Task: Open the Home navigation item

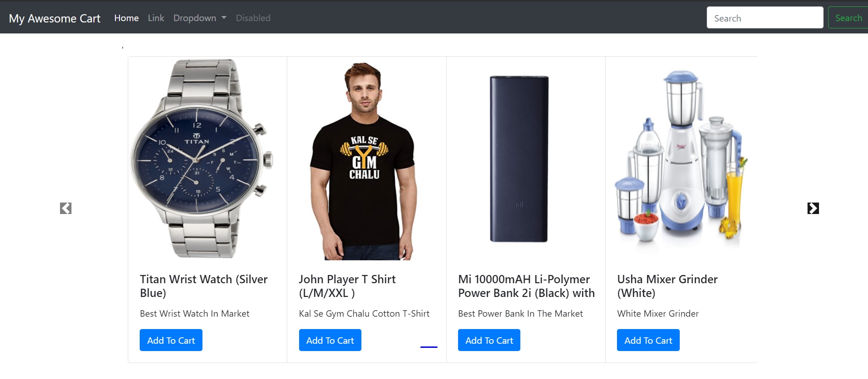Action: (126, 18)
